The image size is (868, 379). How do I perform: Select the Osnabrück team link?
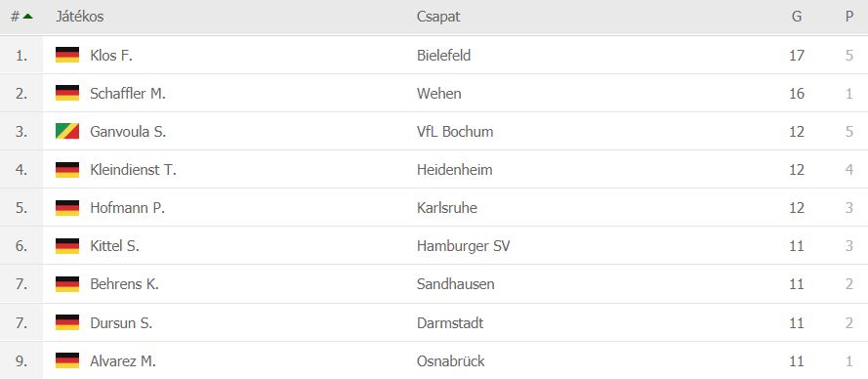pos(451,361)
